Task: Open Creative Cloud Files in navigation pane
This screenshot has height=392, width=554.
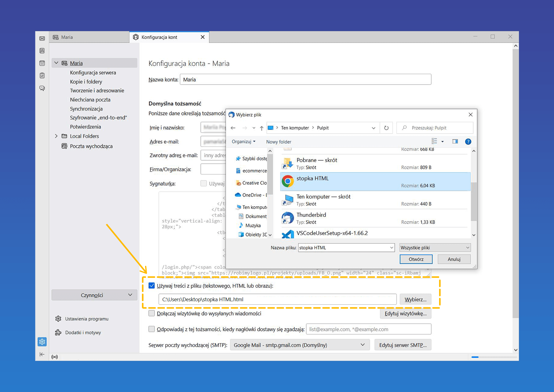Action: [x=251, y=183]
